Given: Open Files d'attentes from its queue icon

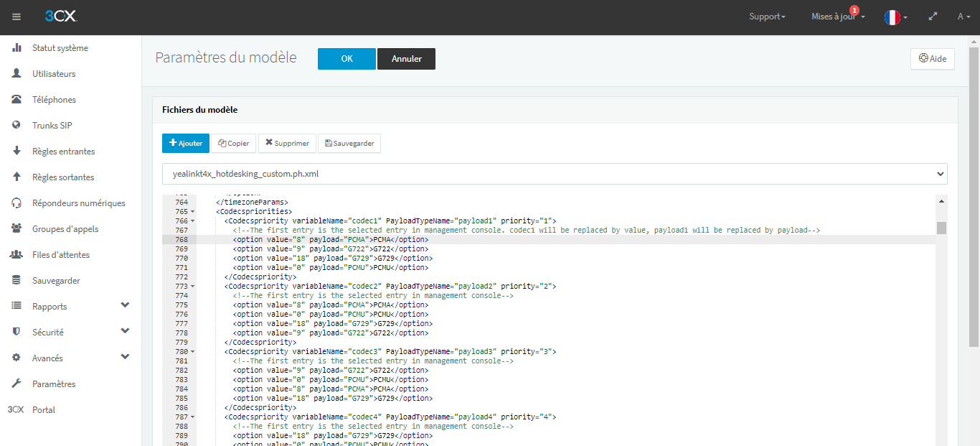Looking at the screenshot, I should pos(17,255).
